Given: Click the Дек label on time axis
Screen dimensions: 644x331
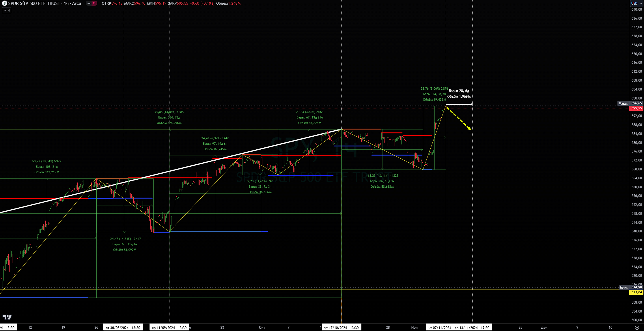Looking at the screenshot, I should tap(544, 328).
